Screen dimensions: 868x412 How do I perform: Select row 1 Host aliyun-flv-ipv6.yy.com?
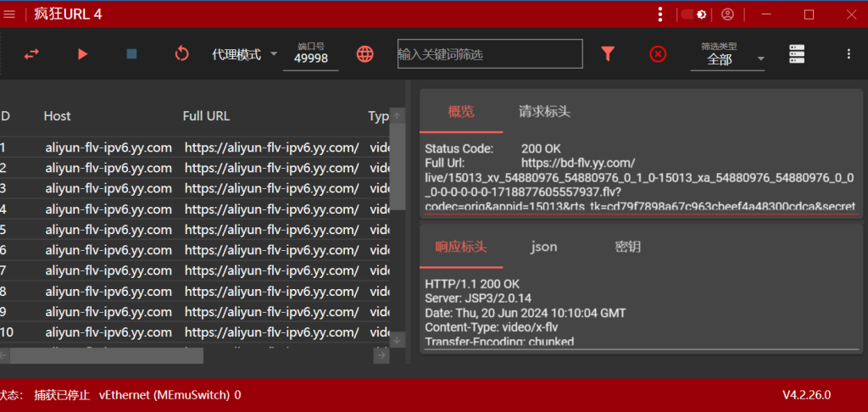[108, 148]
